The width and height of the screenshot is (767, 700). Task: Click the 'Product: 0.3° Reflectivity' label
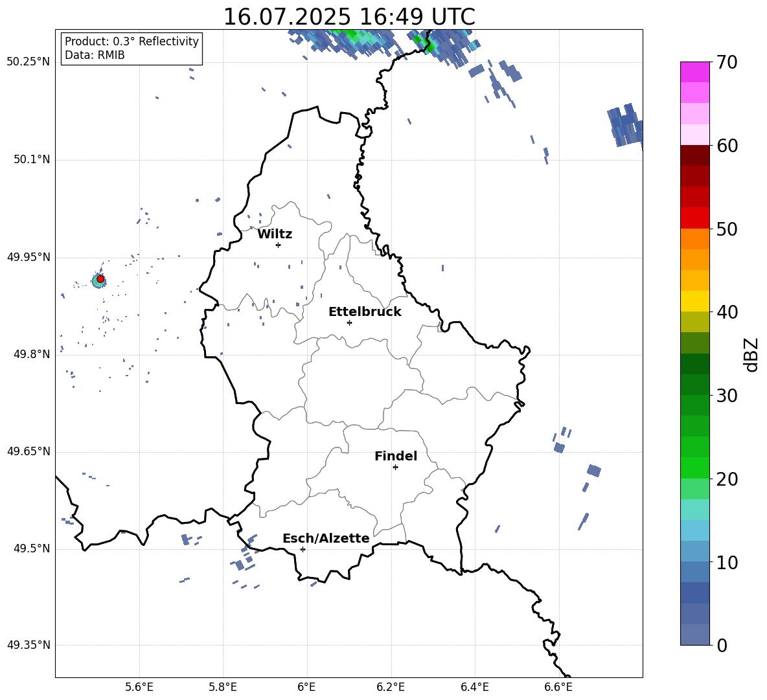132,41
